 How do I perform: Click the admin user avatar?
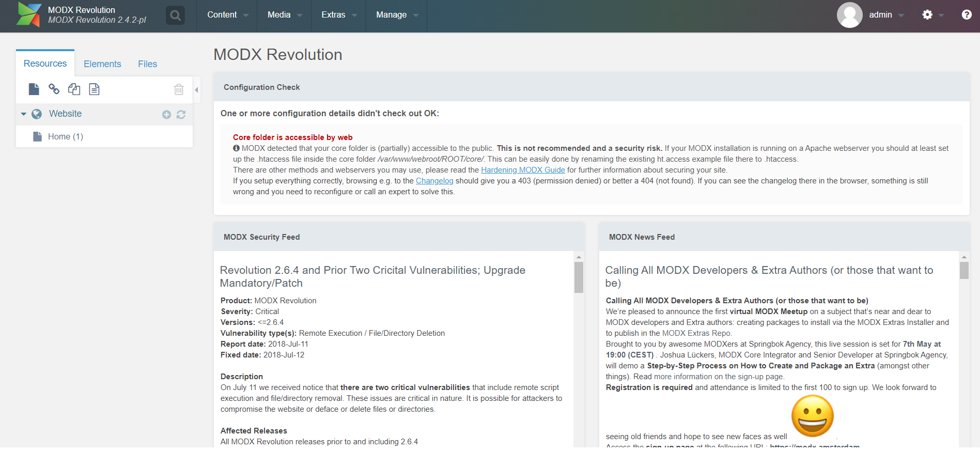coord(850,15)
